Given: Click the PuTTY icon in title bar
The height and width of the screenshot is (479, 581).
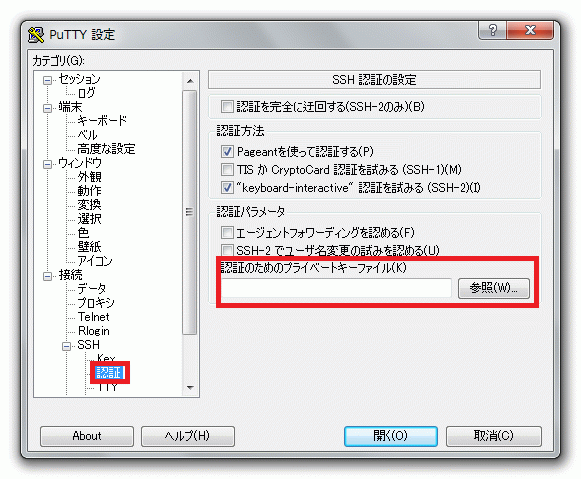Looking at the screenshot, I should point(36,34).
